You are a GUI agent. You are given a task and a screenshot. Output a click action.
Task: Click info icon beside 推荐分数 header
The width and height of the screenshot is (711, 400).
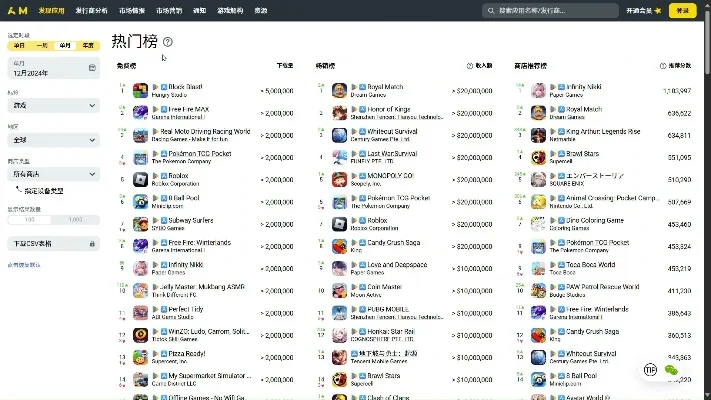(x=663, y=66)
